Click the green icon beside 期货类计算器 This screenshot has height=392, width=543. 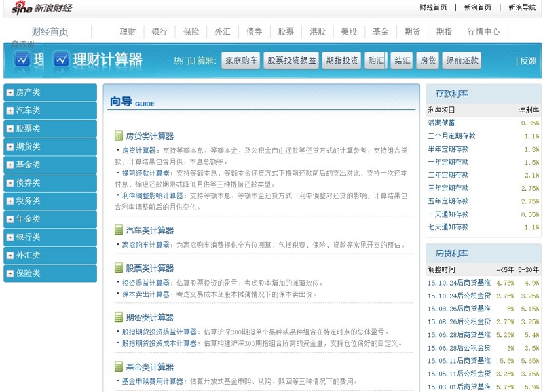119,317
